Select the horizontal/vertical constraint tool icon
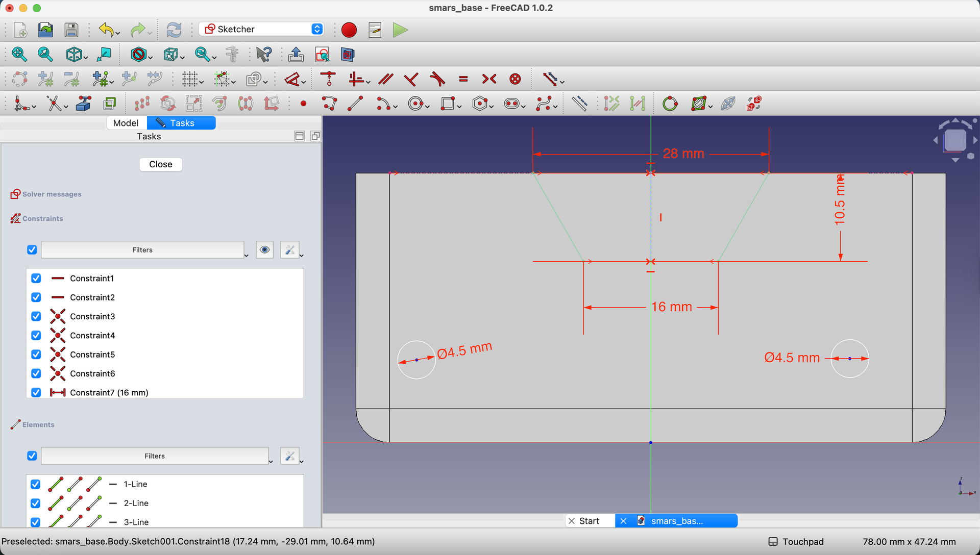 point(357,79)
